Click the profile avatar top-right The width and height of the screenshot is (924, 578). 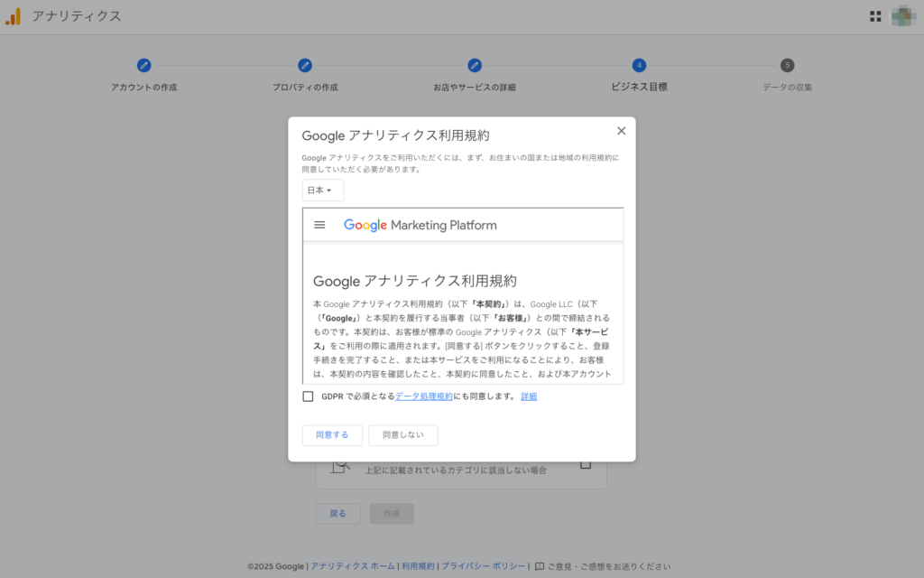coord(903,15)
